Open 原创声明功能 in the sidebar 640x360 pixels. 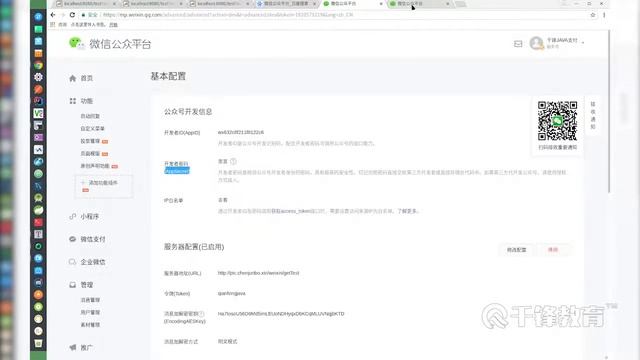[95, 166]
